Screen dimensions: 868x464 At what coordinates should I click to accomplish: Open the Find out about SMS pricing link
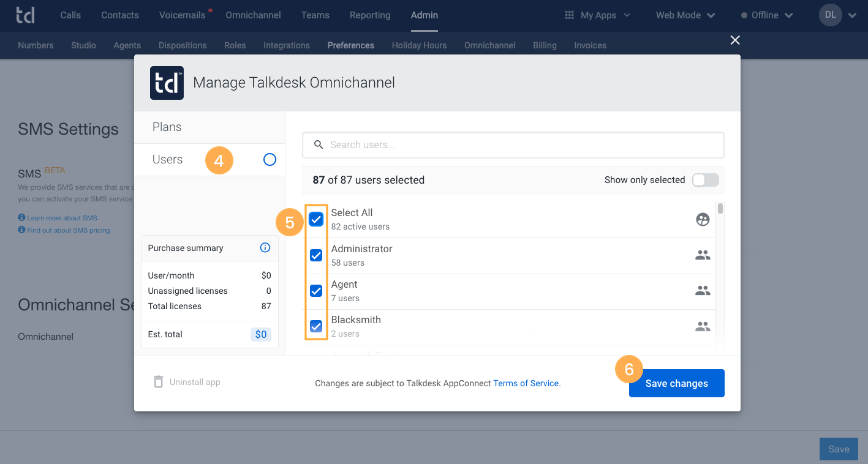coord(69,230)
